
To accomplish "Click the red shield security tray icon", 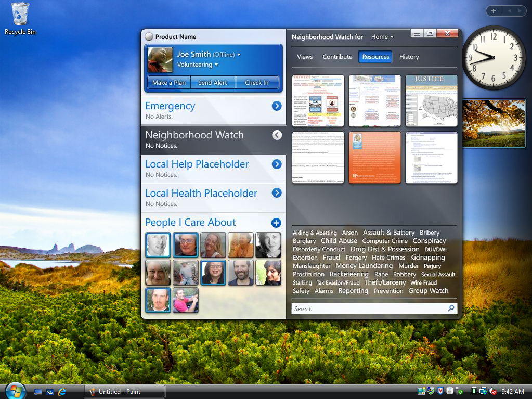I will 440,391.
